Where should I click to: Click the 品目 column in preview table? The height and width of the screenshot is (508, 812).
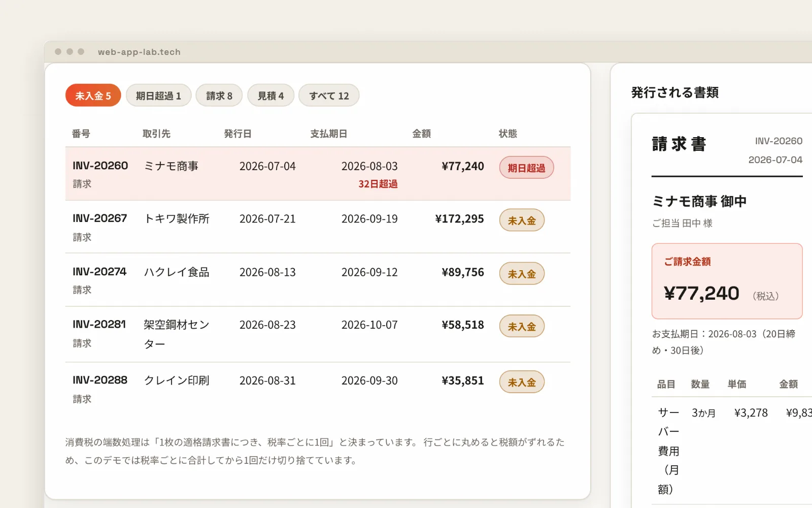click(x=666, y=385)
